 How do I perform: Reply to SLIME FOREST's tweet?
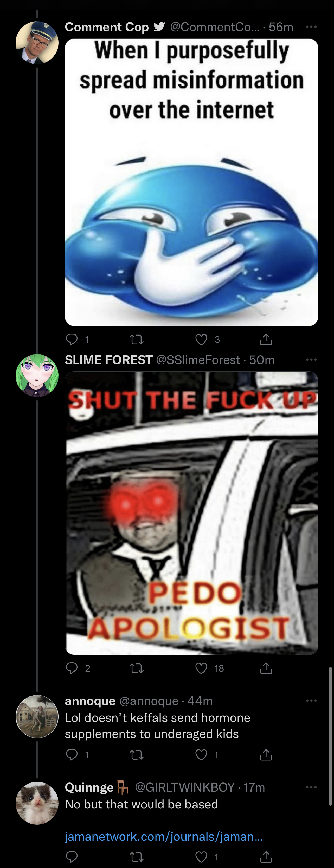[72, 668]
